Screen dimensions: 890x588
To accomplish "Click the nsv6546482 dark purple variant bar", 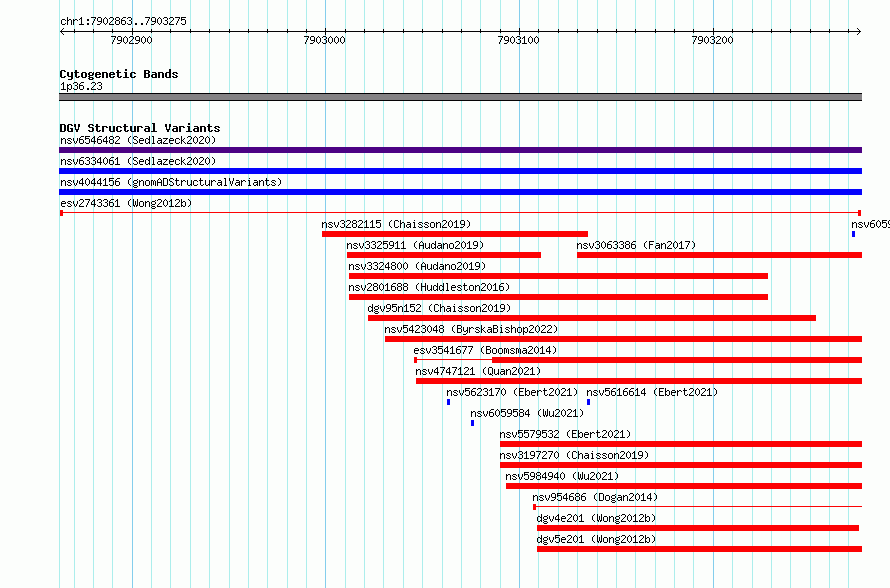I will (x=460, y=150).
